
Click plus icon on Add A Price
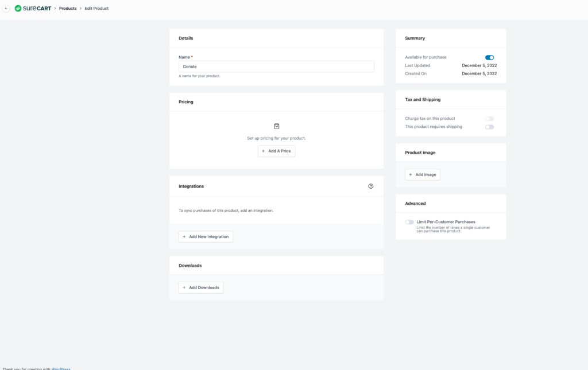pos(263,151)
